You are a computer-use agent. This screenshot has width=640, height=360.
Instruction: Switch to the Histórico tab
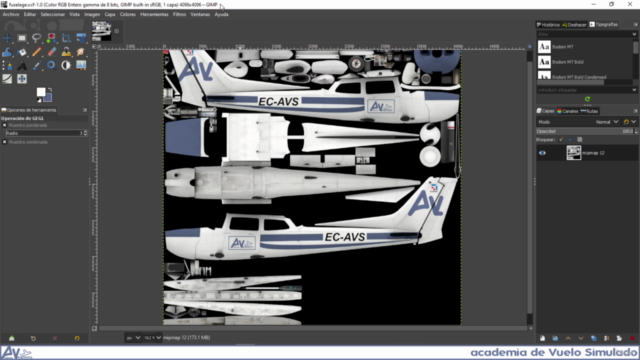point(548,25)
